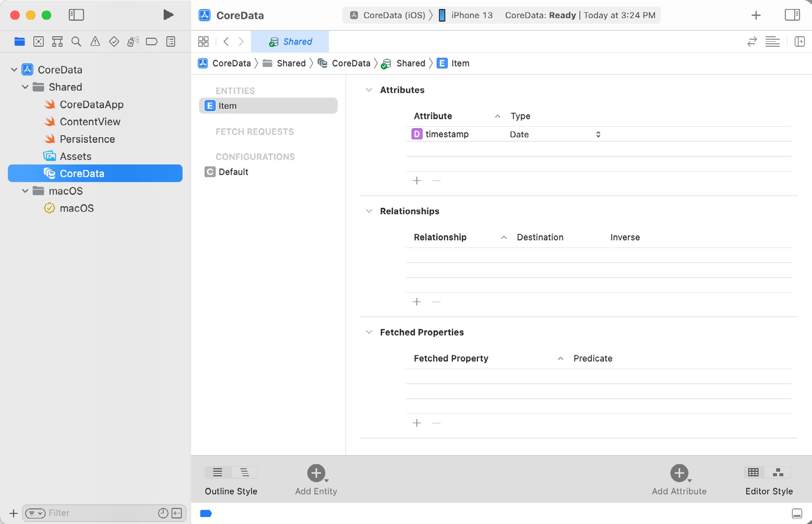Select the Assets catalog
Screen dimensions: 812x524
click(x=75, y=156)
